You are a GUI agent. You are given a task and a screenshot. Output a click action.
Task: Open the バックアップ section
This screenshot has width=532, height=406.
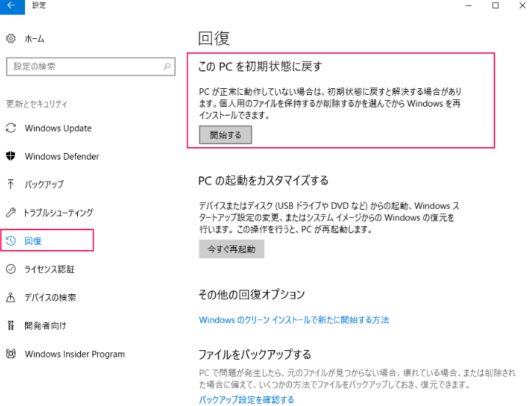click(x=44, y=185)
